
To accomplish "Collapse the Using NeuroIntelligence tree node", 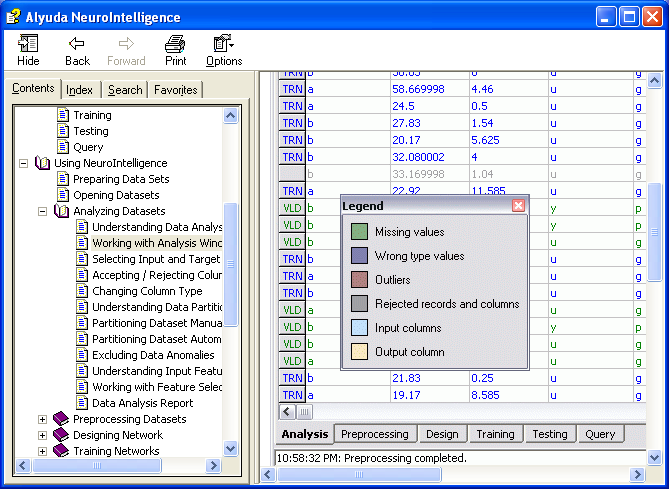I will 24,163.
